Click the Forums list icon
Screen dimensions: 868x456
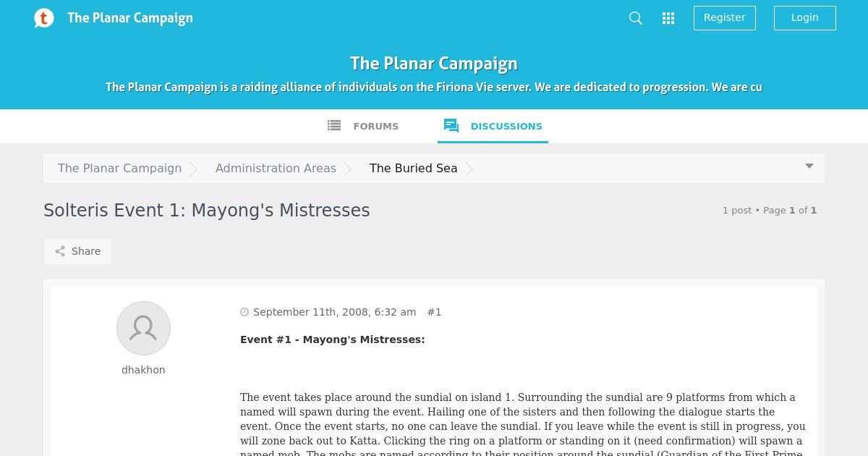[334, 125]
